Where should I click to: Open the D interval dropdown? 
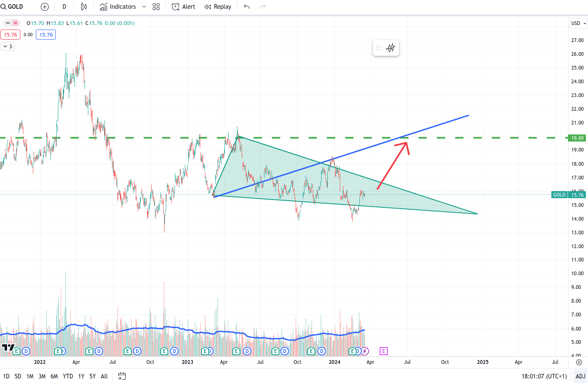point(64,6)
